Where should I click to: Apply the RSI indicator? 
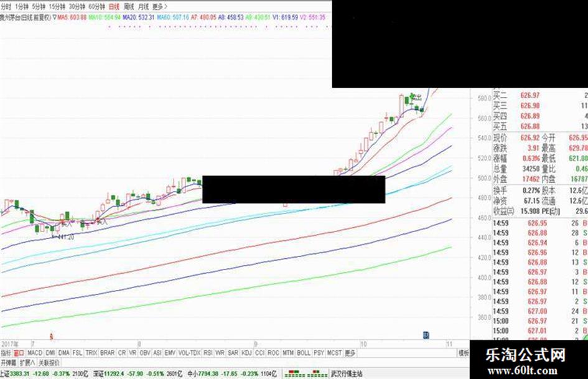coord(208,353)
